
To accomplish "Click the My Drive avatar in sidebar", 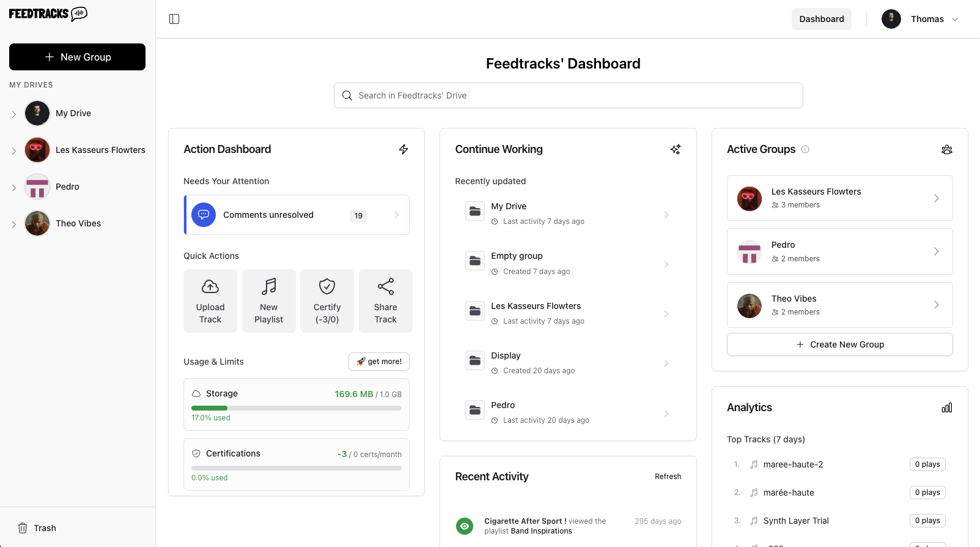I will pyautogui.click(x=37, y=113).
